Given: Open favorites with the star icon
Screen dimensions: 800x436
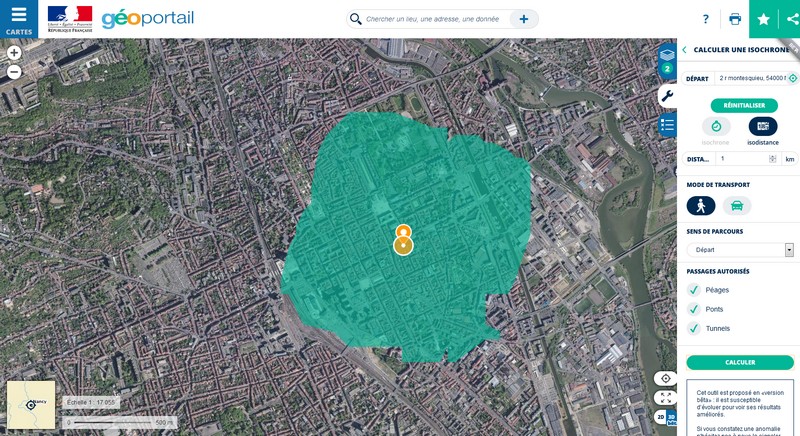Looking at the screenshot, I should coord(763,19).
